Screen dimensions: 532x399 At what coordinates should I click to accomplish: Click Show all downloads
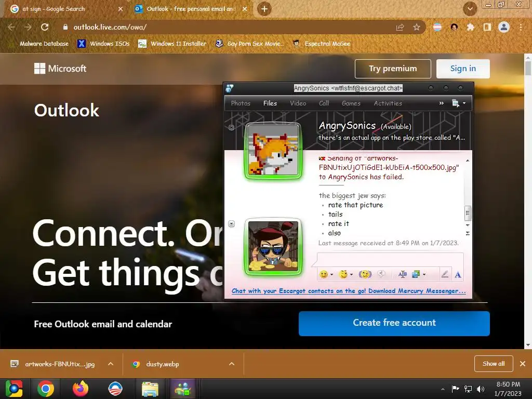pos(494,364)
